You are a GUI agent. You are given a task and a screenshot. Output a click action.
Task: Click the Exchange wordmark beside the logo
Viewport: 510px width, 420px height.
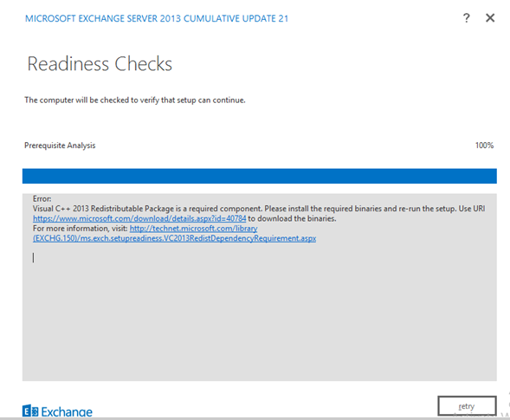[x=67, y=412]
